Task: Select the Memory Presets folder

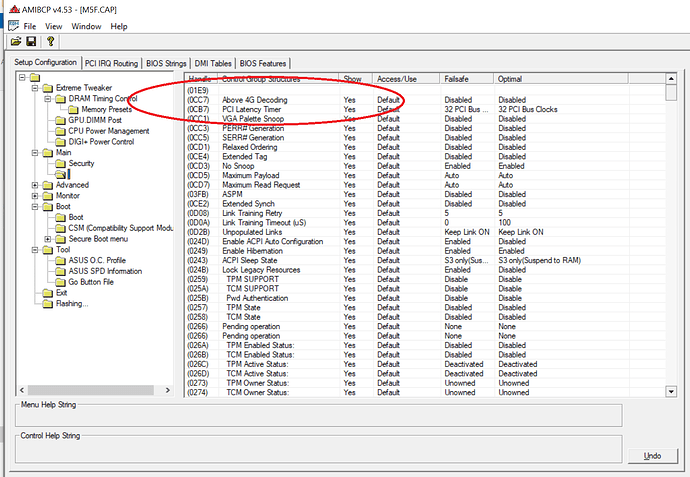Action: [100, 110]
